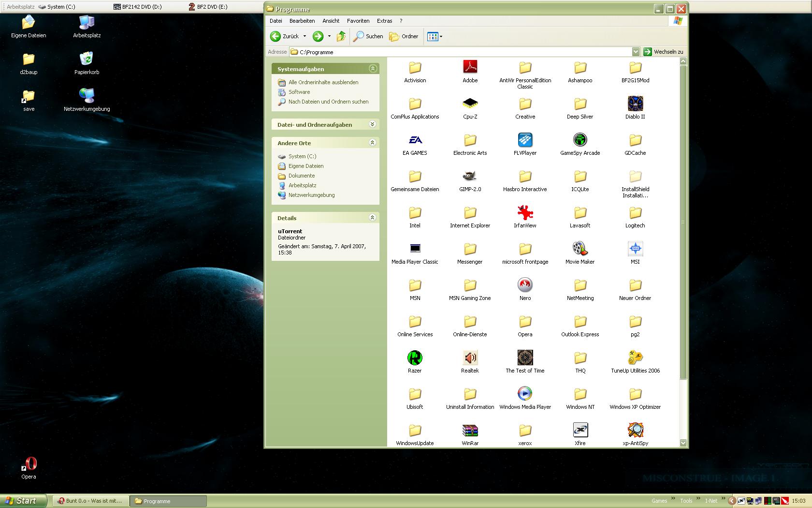
Task: Open the Adobe program folder icon
Action: 470,67
